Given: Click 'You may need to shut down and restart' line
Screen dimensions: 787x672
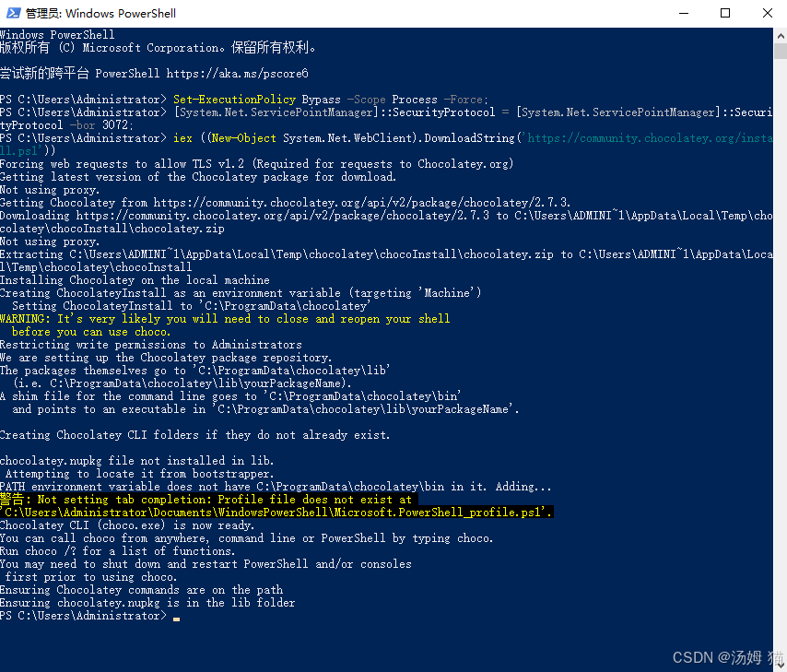Looking at the screenshot, I should 206,564.
